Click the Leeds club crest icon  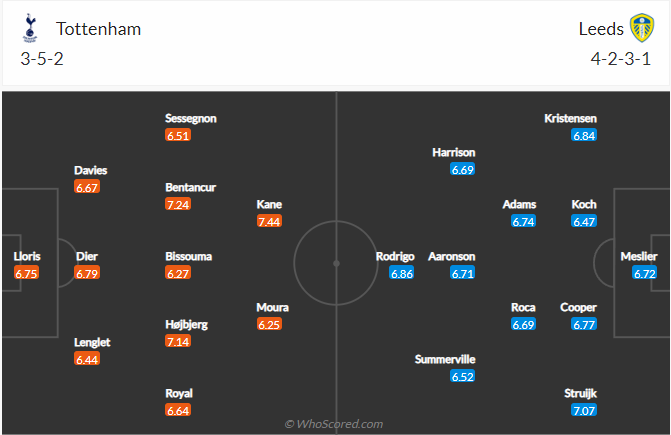tap(642, 29)
